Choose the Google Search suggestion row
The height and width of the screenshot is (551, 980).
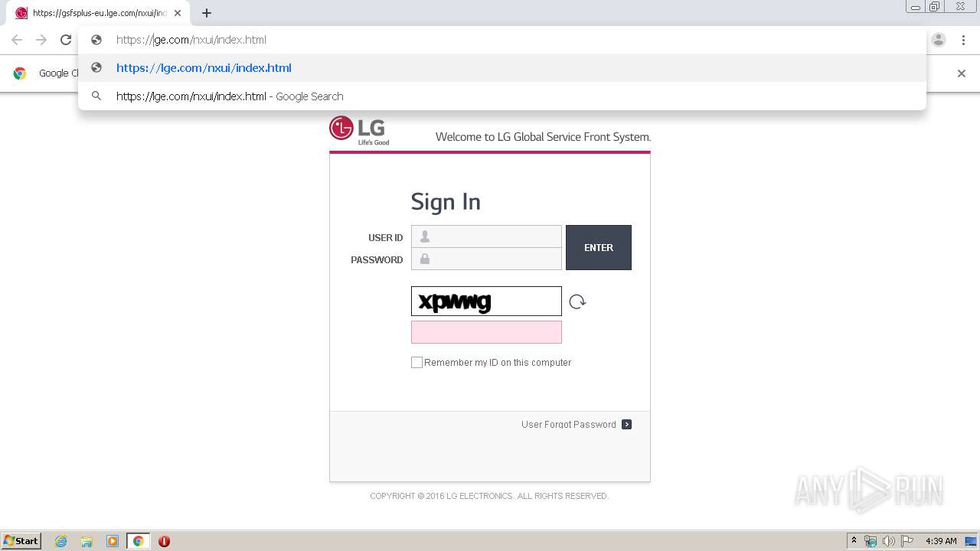(x=502, y=96)
